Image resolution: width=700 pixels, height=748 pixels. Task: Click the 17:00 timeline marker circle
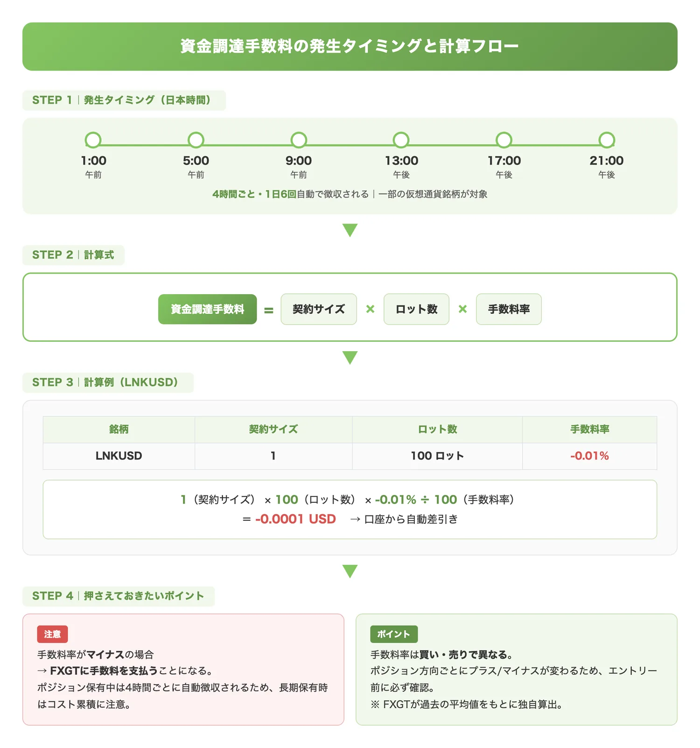tap(504, 140)
